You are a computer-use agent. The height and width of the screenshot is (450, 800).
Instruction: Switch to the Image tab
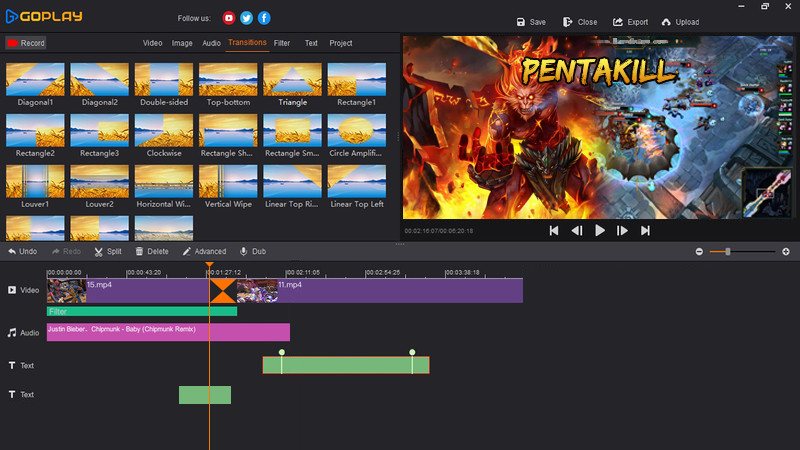(182, 43)
